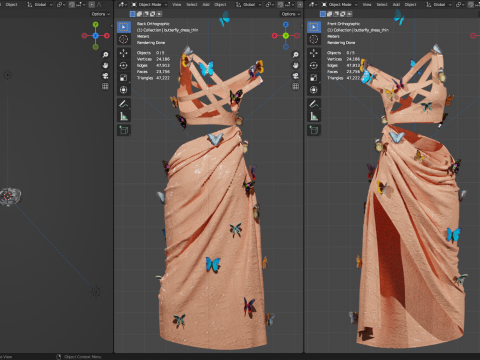480x360 pixels.
Task: Open Add menu in Back Orthographic viewport
Action: pyautogui.click(x=206, y=5)
